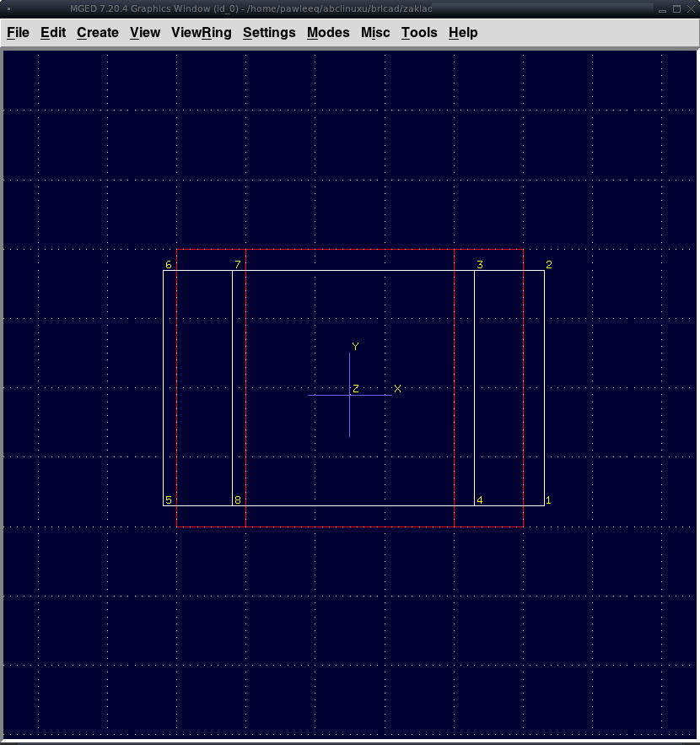Viewport: 700px width, 745px height.
Task: Open the File menu
Action: [18, 32]
